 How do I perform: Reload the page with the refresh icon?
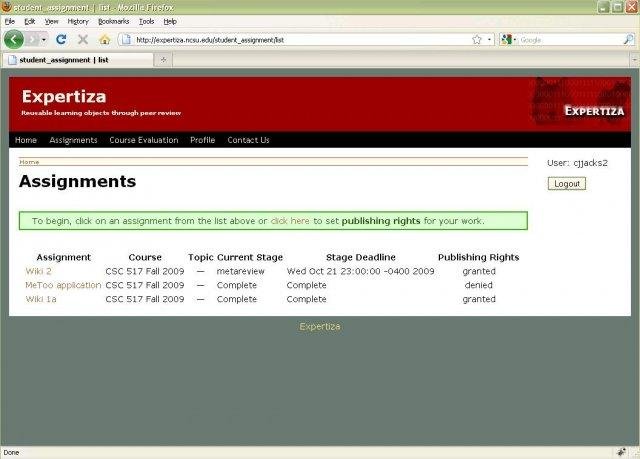tap(61, 40)
